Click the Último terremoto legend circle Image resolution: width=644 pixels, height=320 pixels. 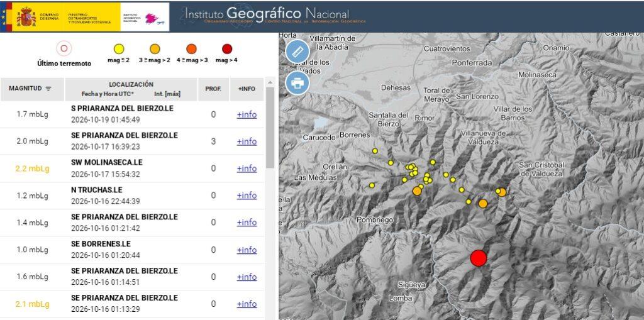(x=64, y=48)
